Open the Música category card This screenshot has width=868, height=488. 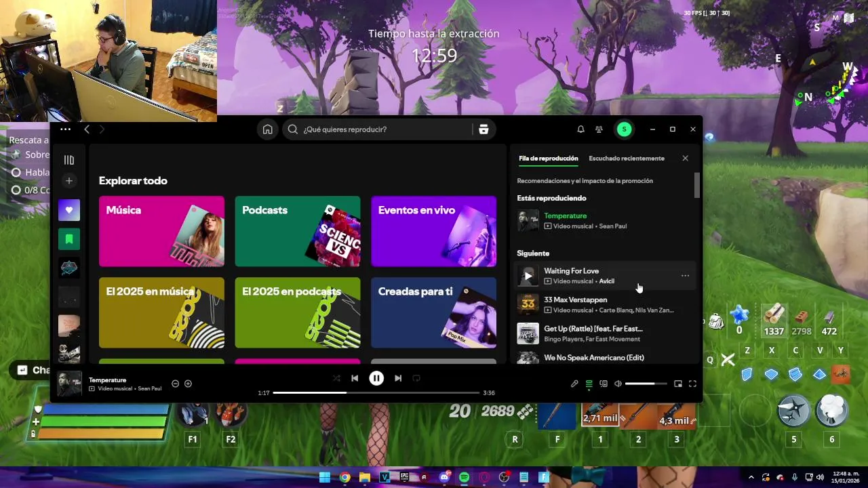point(161,231)
